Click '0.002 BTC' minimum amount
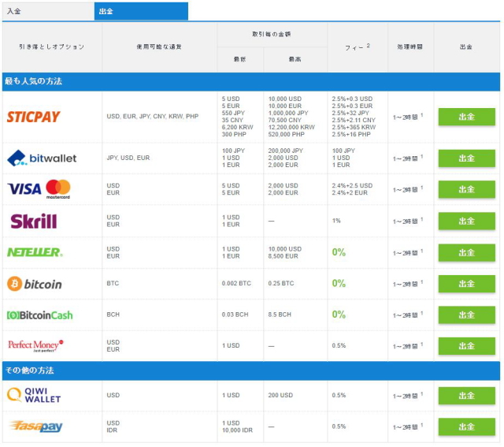Screen dimensions: 504x447 (x=236, y=283)
